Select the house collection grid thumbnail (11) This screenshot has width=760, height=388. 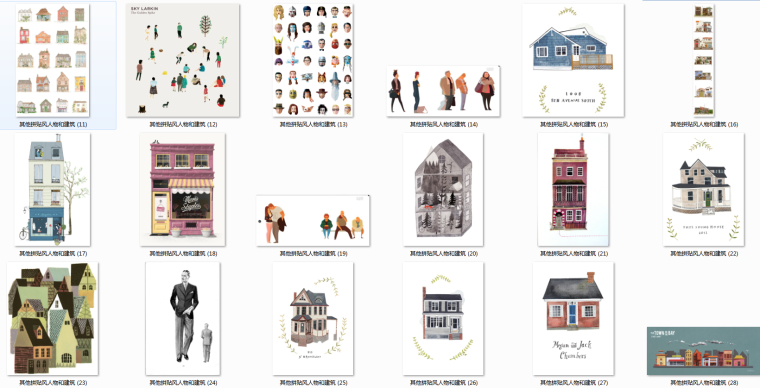[x=52, y=61]
